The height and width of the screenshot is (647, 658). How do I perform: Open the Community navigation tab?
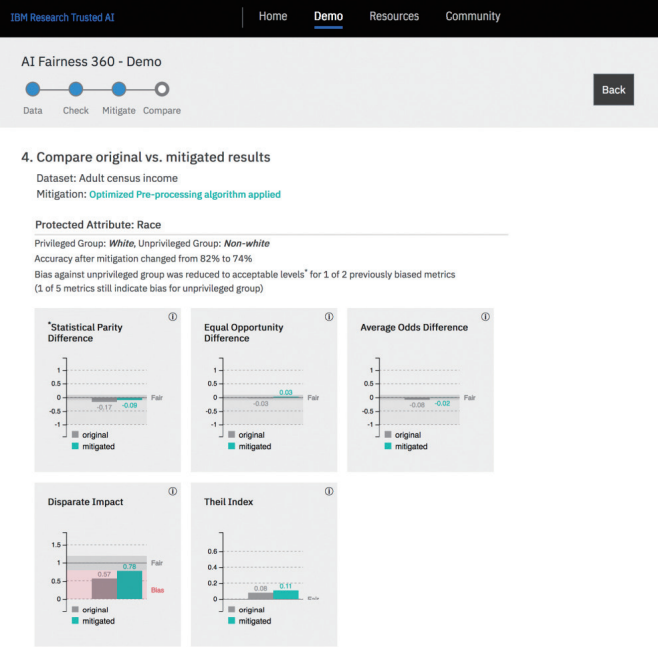(x=473, y=16)
